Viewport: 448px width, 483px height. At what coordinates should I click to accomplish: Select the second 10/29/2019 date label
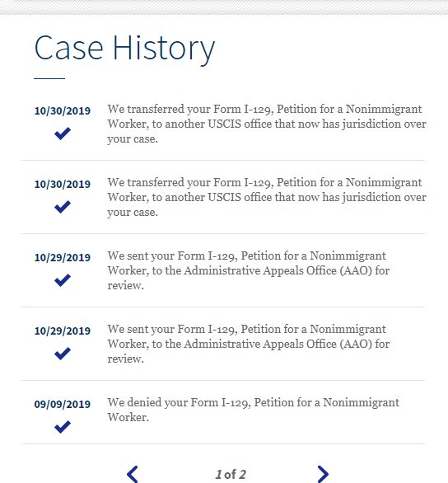tap(63, 331)
